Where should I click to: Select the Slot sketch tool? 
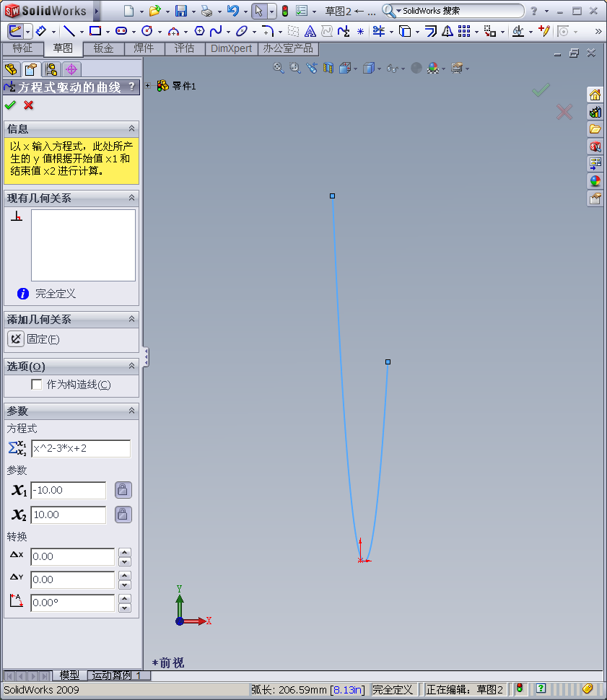pos(121,31)
